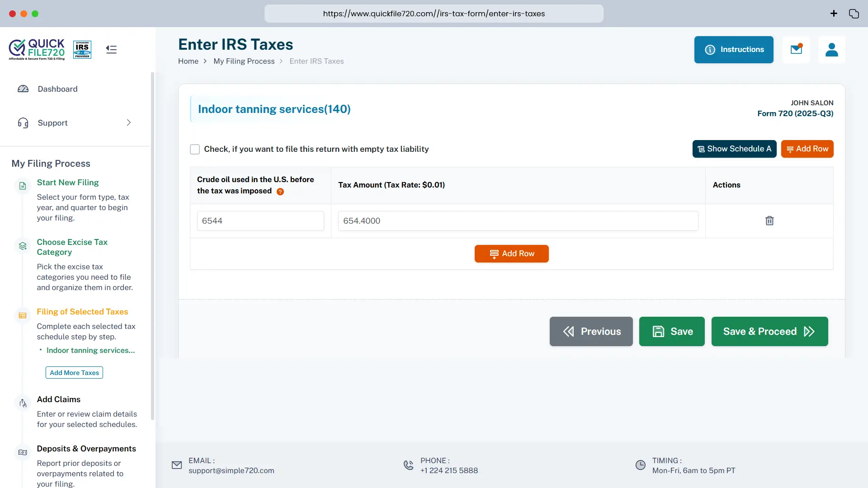This screenshot has height=488, width=868.
Task: Open Choose Excise Tax Category step
Action: point(72,247)
